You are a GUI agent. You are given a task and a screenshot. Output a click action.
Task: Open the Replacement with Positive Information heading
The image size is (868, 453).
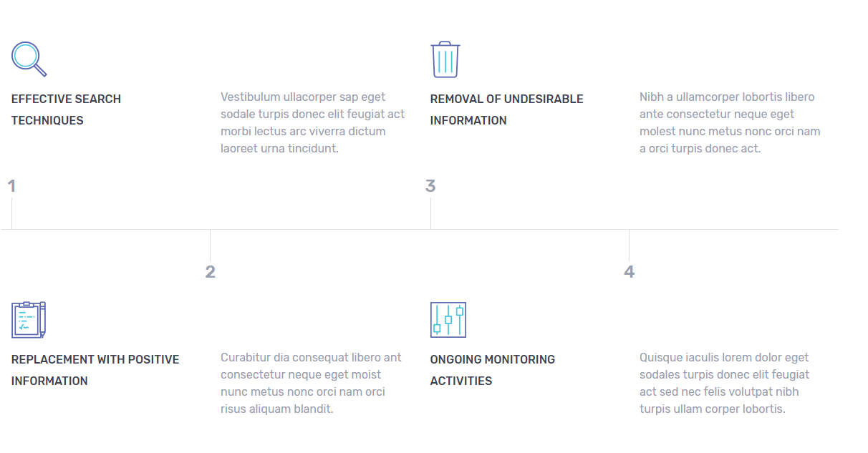coord(95,370)
